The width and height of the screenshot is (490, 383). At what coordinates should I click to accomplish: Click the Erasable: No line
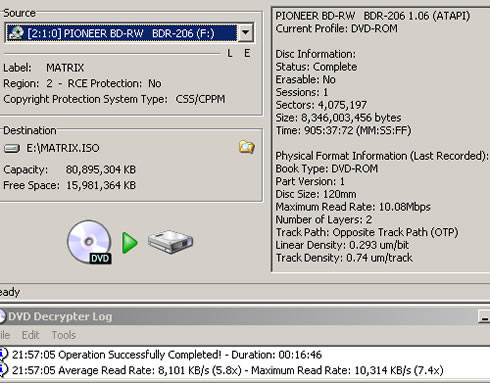pos(305,79)
